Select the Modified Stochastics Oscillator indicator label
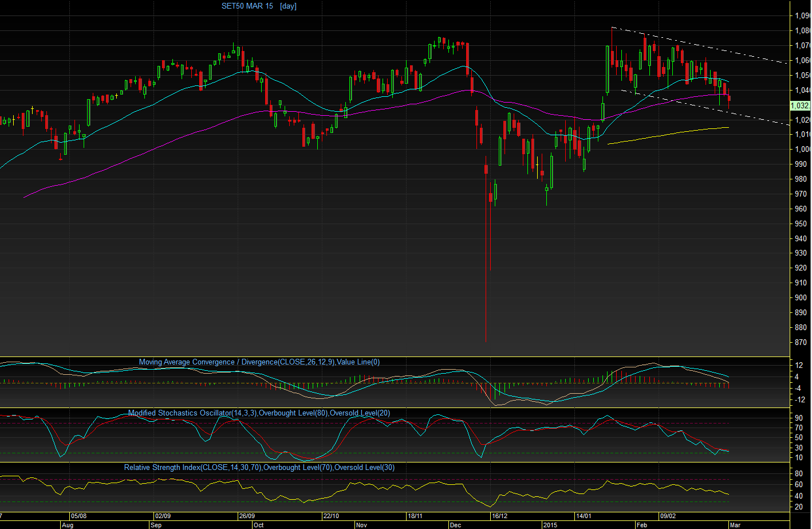Viewport: 812px width, 529px height. pyautogui.click(x=259, y=413)
